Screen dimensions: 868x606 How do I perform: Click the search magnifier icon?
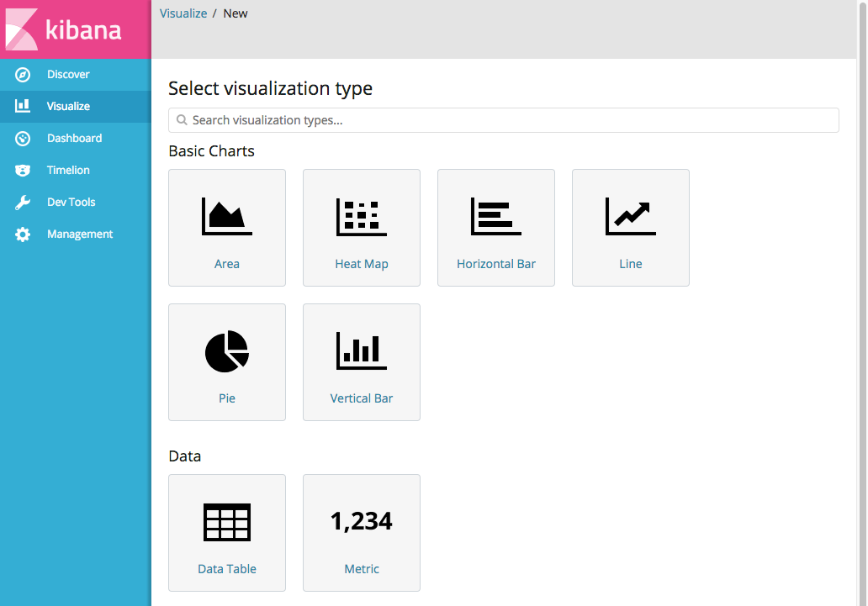(182, 120)
